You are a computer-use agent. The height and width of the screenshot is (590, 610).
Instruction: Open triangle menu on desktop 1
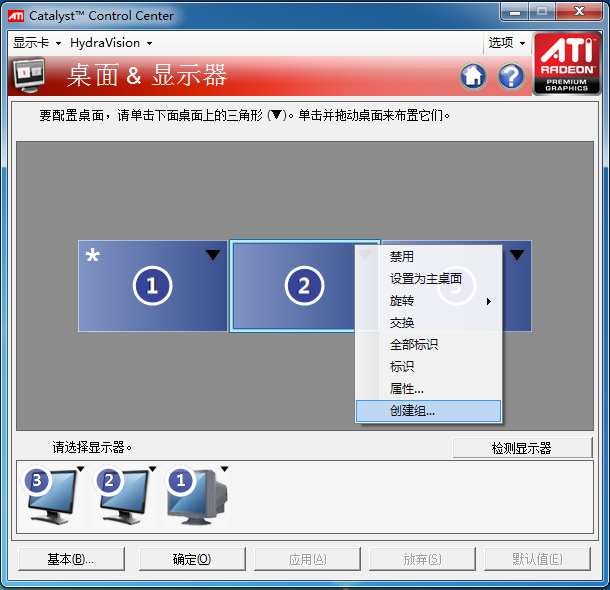point(213,255)
